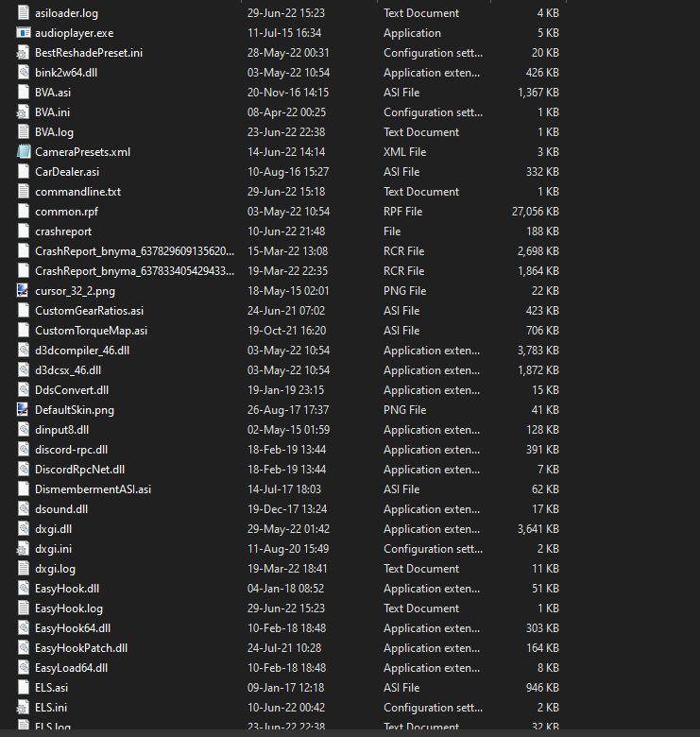700x737 pixels.
Task: Select the DdsConvert.dll file name
Action: pos(72,390)
